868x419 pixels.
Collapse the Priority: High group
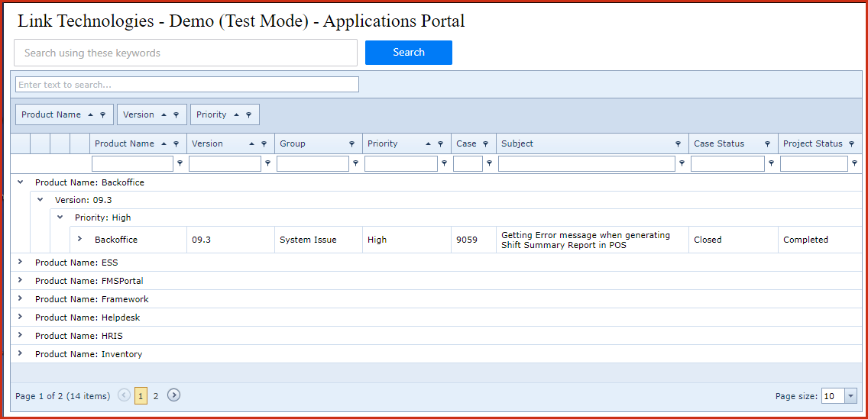(60, 218)
